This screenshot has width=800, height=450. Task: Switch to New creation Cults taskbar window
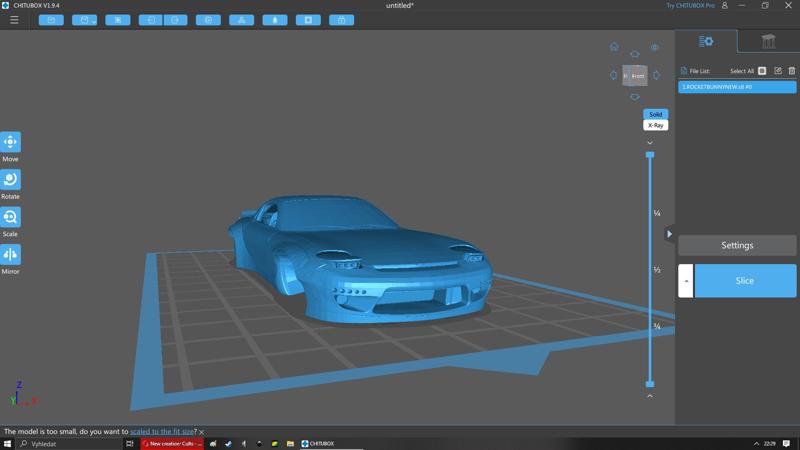(x=172, y=444)
